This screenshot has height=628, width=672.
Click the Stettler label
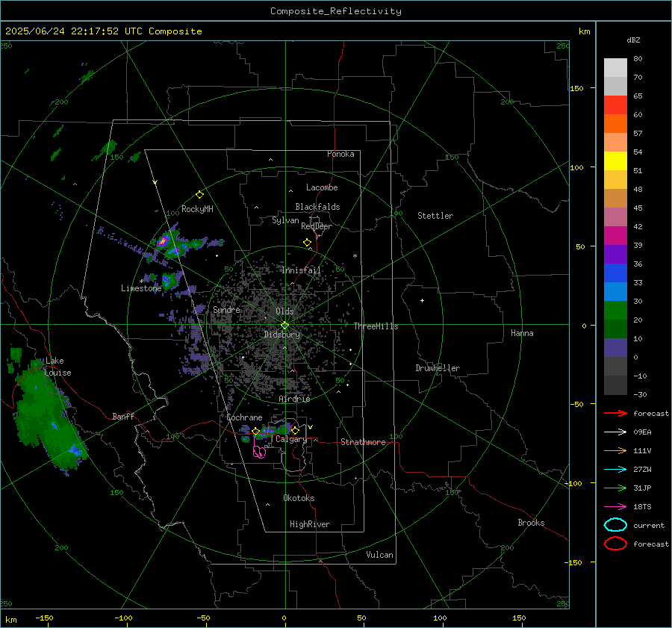[435, 216]
